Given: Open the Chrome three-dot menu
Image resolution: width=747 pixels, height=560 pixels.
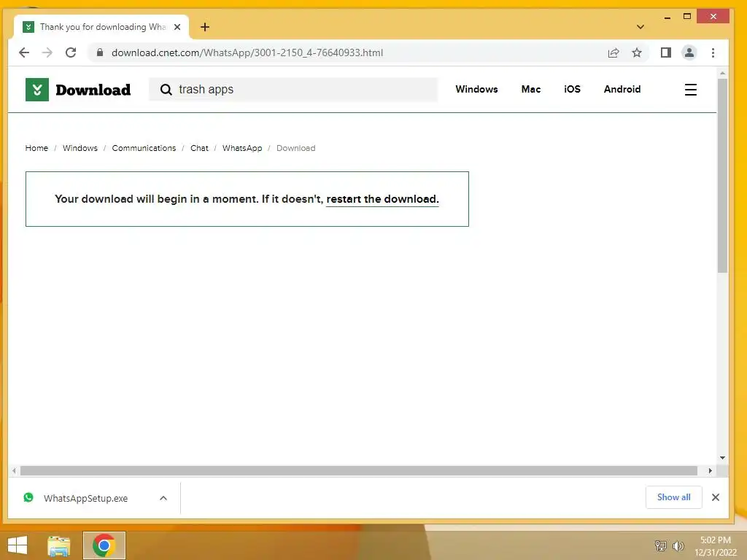Looking at the screenshot, I should [x=713, y=52].
